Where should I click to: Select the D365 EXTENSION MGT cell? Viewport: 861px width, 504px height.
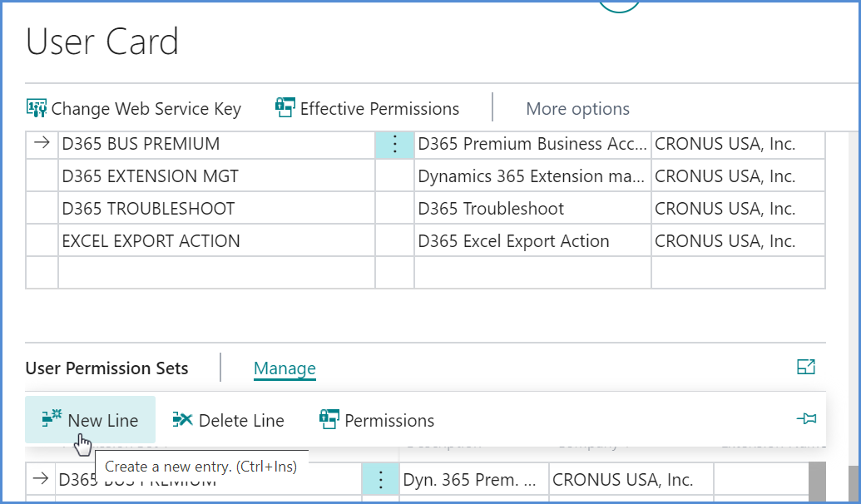tap(216, 176)
